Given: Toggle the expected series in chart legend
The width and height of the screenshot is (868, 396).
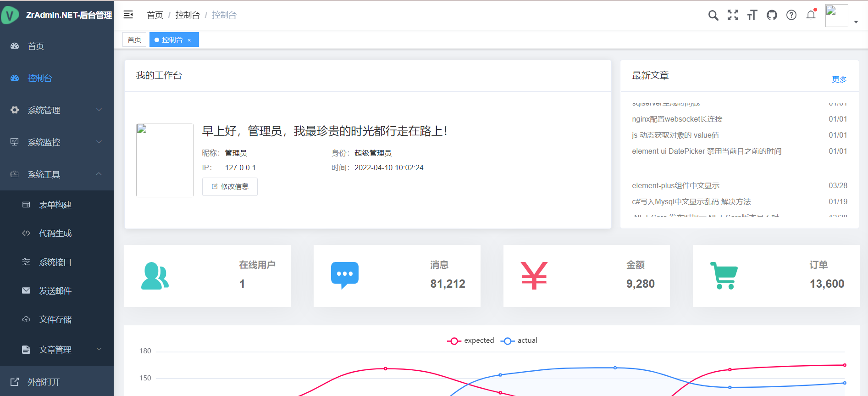Looking at the screenshot, I should click(471, 340).
